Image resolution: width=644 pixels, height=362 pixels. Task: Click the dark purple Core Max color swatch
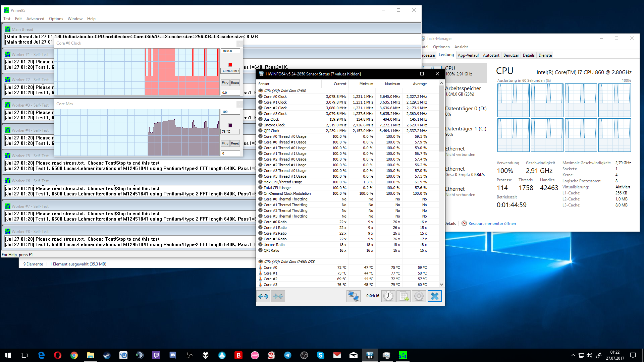coord(230,125)
